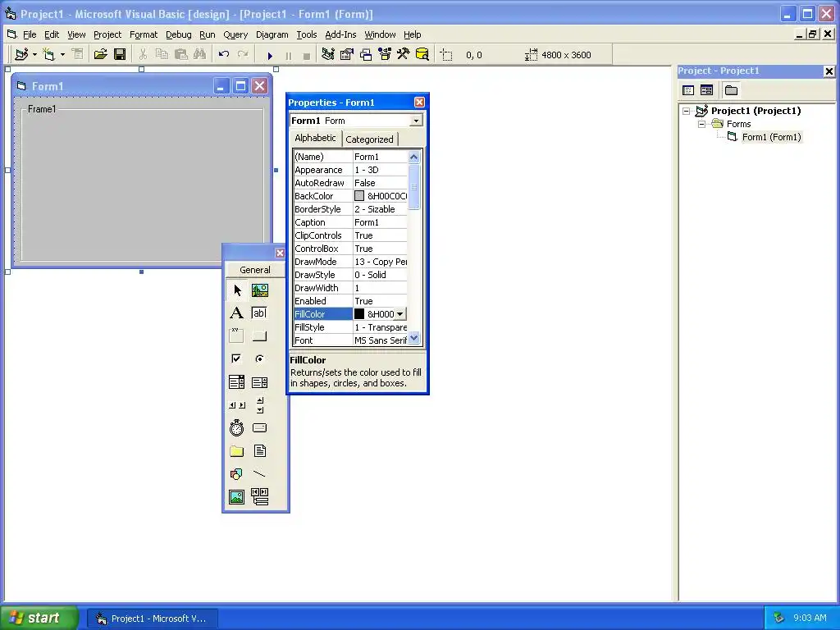
Task: Select the OptionButton tool in toolbox
Action: [x=260, y=359]
